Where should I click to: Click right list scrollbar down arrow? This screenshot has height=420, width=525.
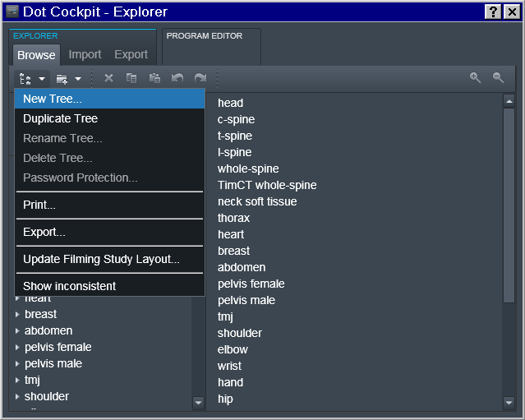(509, 403)
